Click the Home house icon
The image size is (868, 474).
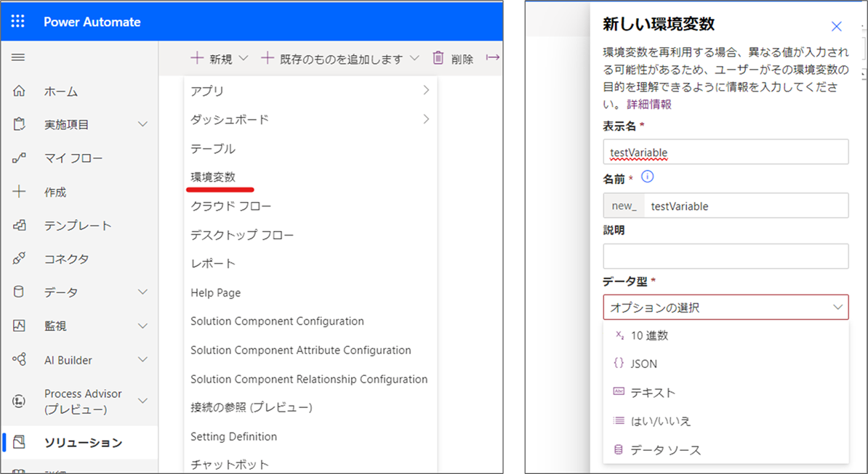point(19,91)
